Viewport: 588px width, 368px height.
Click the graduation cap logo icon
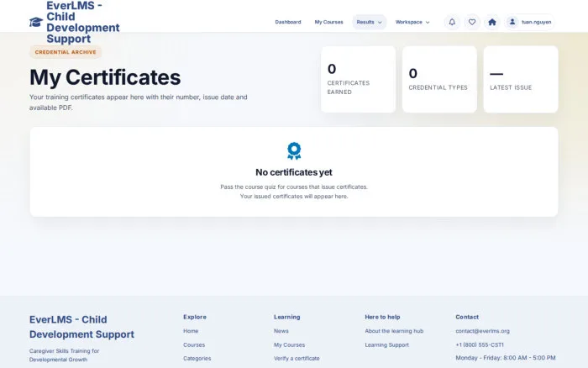coord(36,22)
